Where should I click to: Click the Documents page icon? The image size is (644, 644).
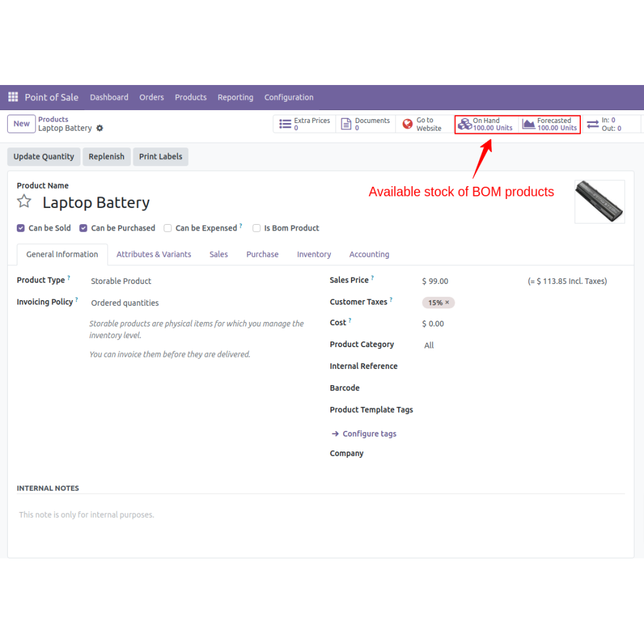click(x=346, y=124)
